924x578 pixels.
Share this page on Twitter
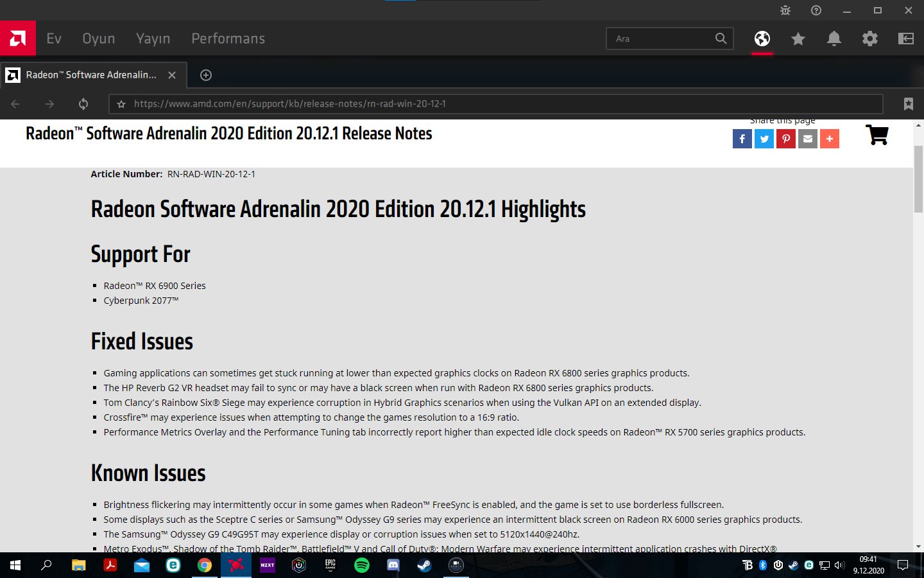click(764, 139)
